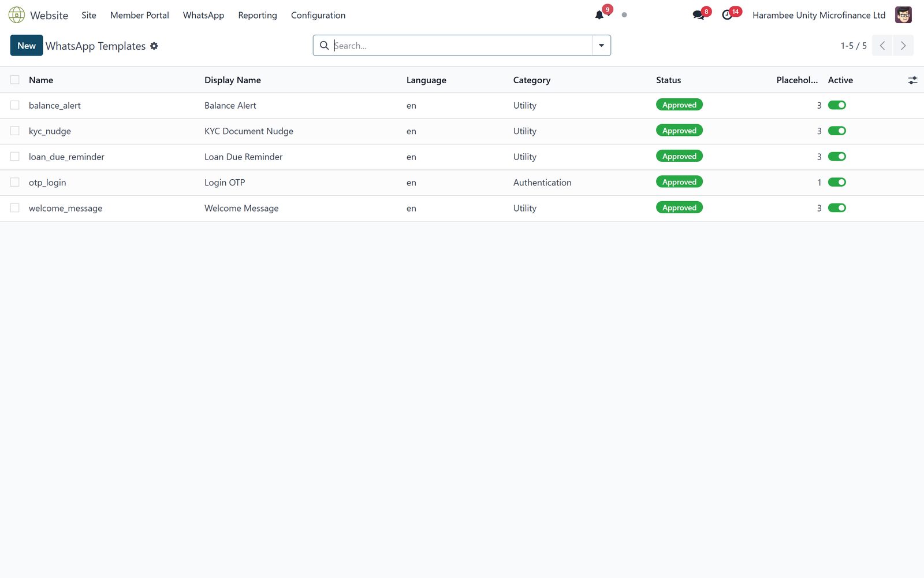924x578 pixels.
Task: Click the 1-5 / 5 pager counter
Action: pos(854,46)
